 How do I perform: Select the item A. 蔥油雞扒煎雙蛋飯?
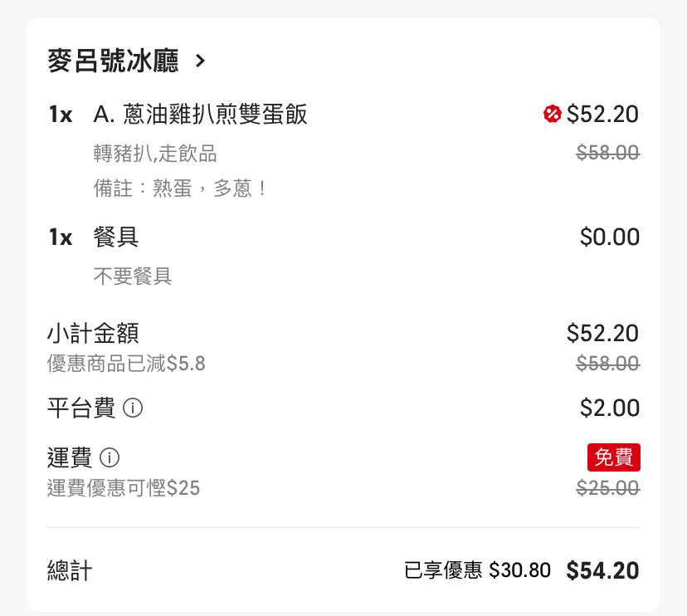[x=200, y=115]
